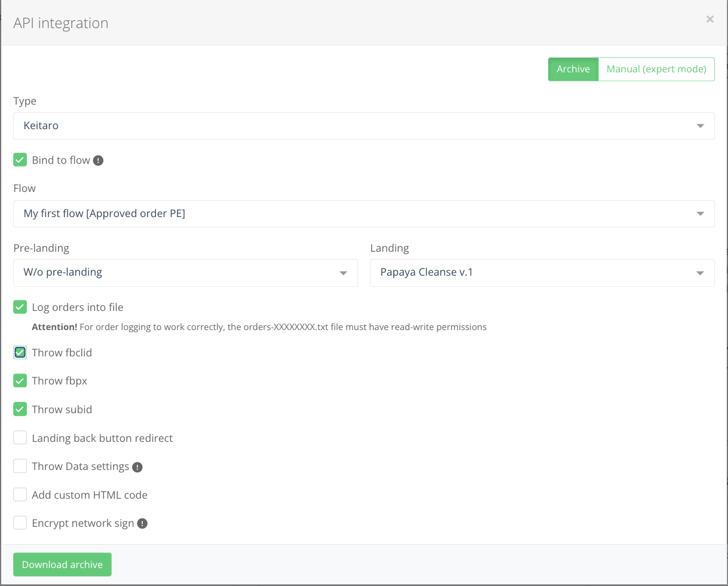The width and height of the screenshot is (728, 586).
Task: Check the Throw Data settings box
Action: pyautogui.click(x=20, y=466)
